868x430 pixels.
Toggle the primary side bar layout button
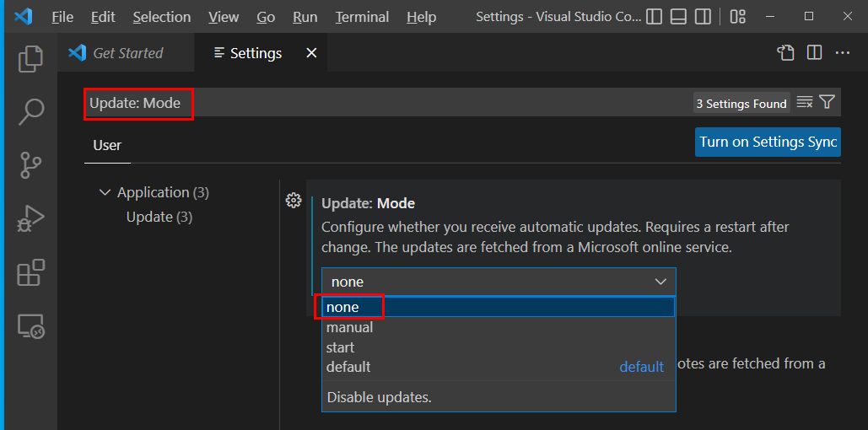[655, 17]
